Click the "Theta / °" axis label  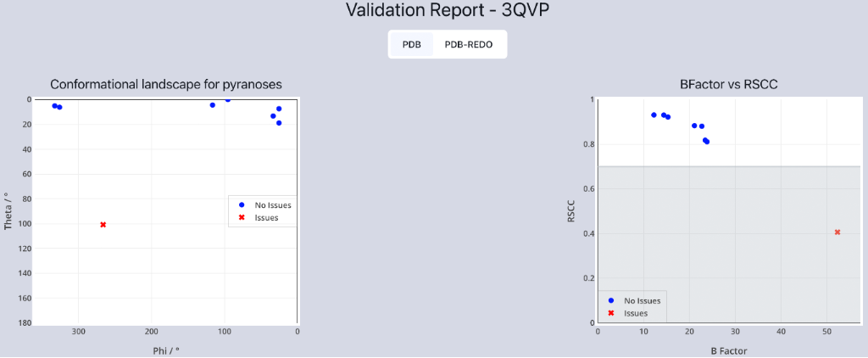pos(8,210)
